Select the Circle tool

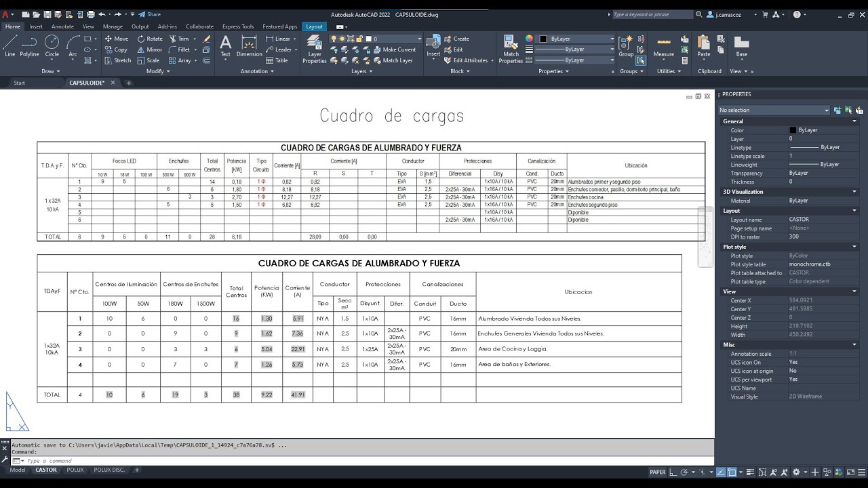[x=52, y=46]
